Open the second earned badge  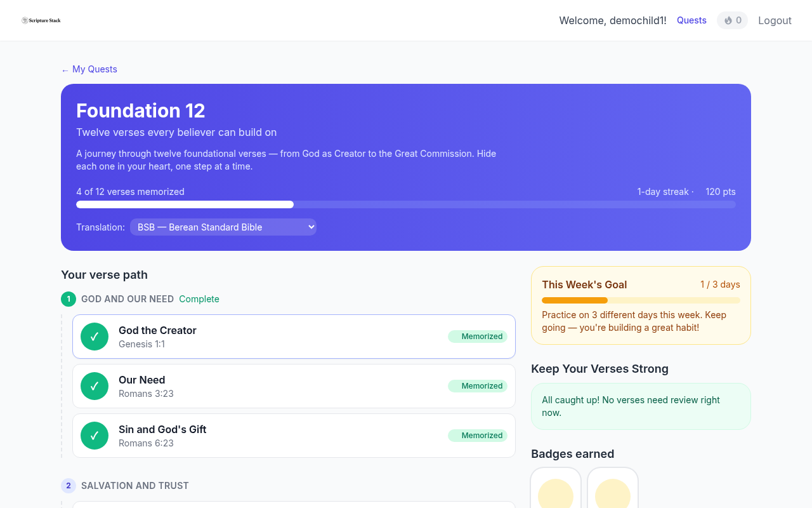[x=613, y=488]
